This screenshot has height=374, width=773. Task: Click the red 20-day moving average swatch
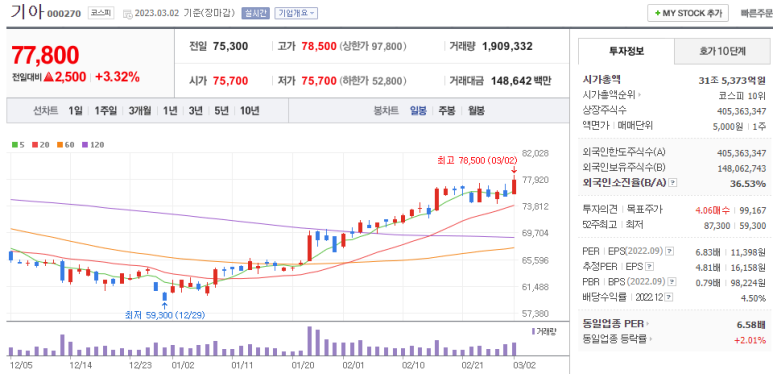(x=35, y=145)
